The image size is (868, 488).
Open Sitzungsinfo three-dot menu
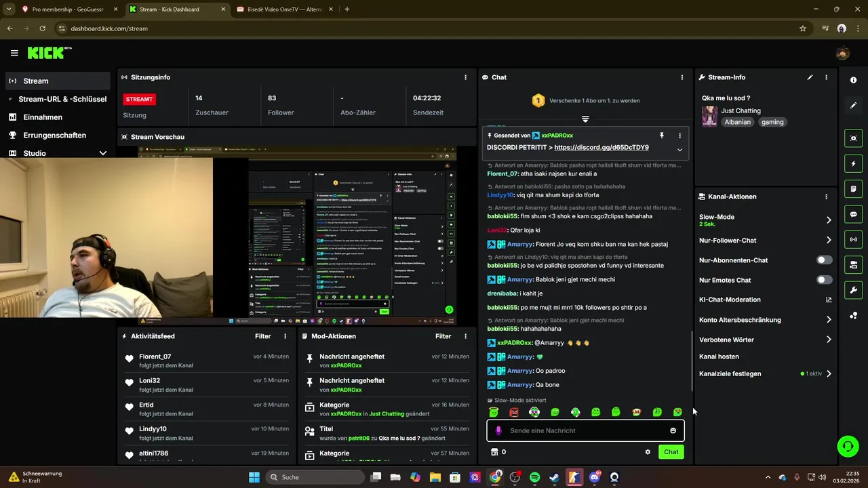click(x=465, y=77)
